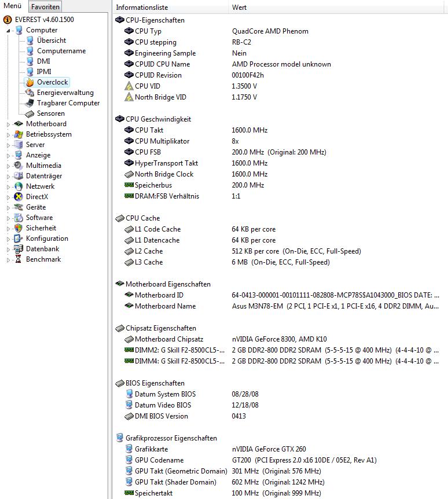Click the Multimedia speaker icon
The image size is (448, 499).
(19, 166)
